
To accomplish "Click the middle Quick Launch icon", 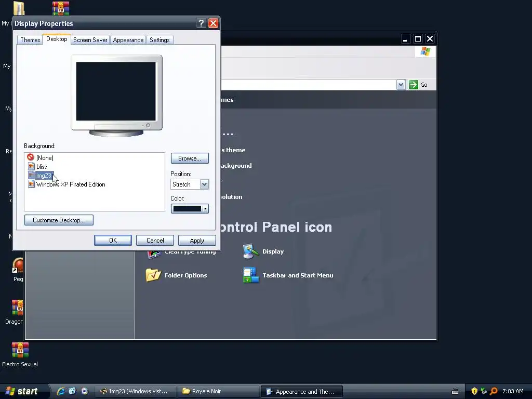I will click(72, 391).
